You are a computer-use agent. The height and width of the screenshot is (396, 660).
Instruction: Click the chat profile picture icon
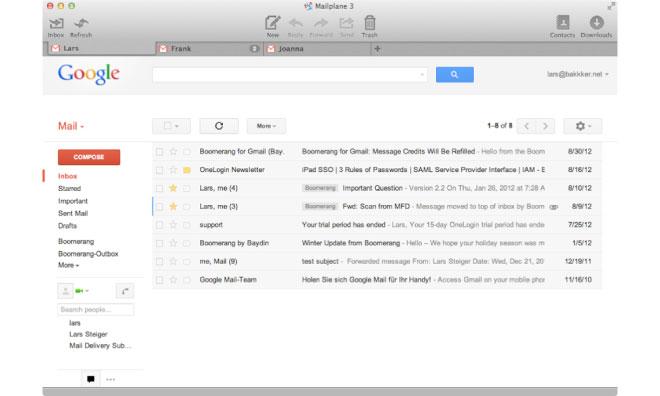tap(65, 291)
